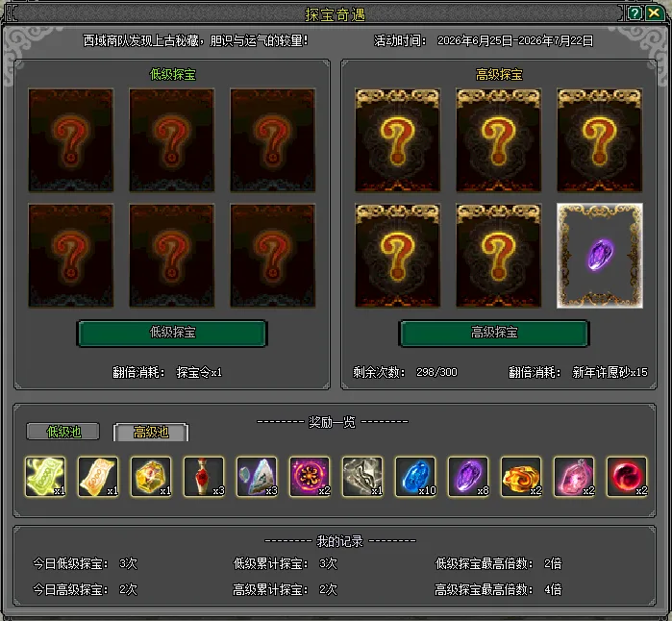Click the orange ticket reward icon x1
This screenshot has width=672, height=621.
point(98,477)
